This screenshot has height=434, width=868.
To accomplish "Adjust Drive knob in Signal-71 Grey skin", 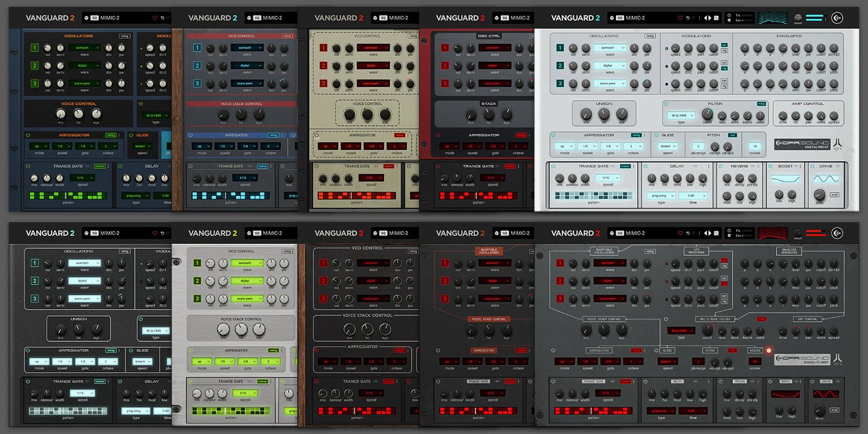I will coord(819,410).
